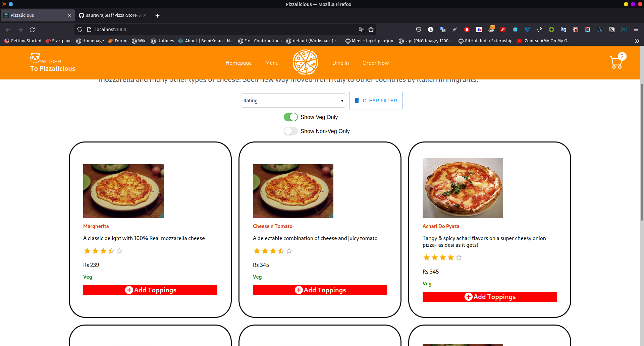This screenshot has width=644, height=346.
Task: Click the plus icon on Margherita Add Toppings
Action: pyautogui.click(x=129, y=290)
